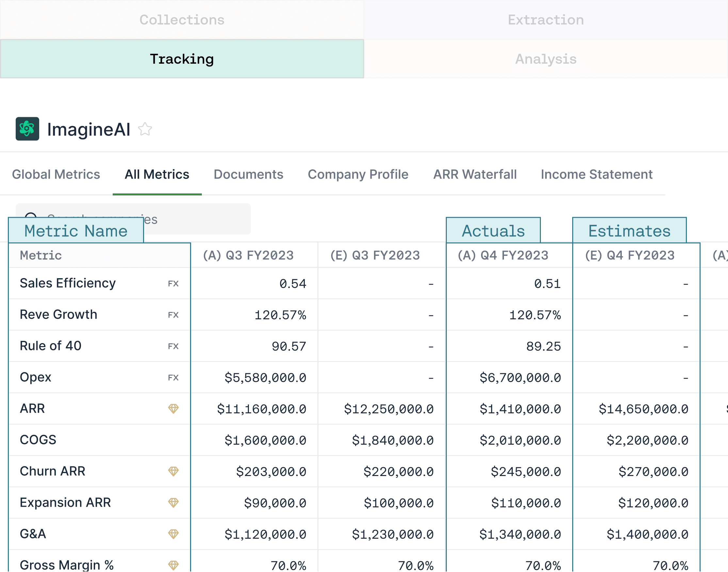The image size is (728, 572).
Task: Click the diamond icon beside Churn ARR
Action: [x=173, y=471]
